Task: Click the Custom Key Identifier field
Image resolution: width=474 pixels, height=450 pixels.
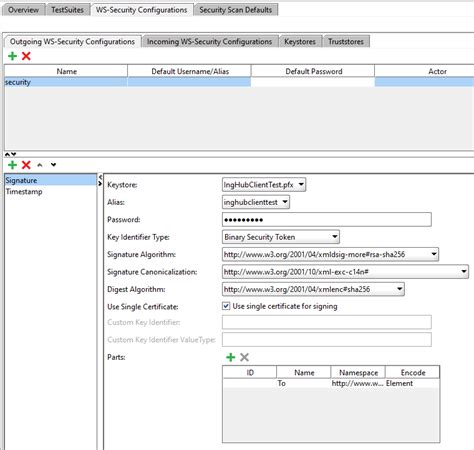Action: pyautogui.click(x=327, y=322)
